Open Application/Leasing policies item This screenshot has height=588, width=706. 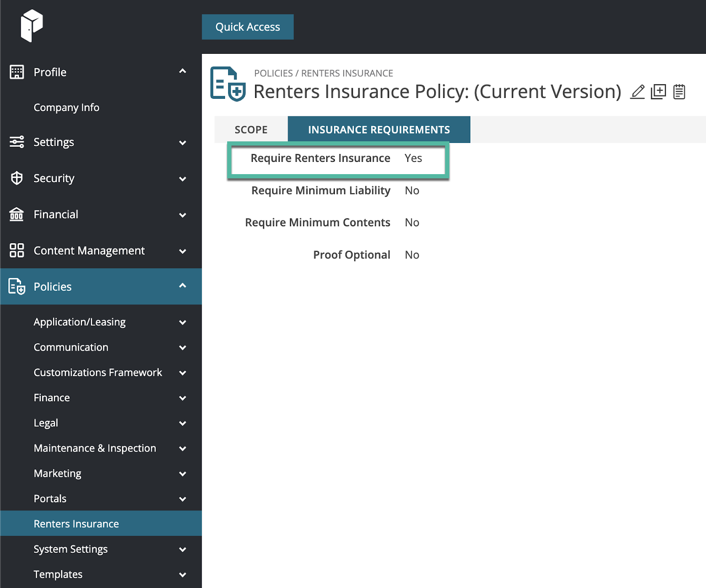[79, 322]
